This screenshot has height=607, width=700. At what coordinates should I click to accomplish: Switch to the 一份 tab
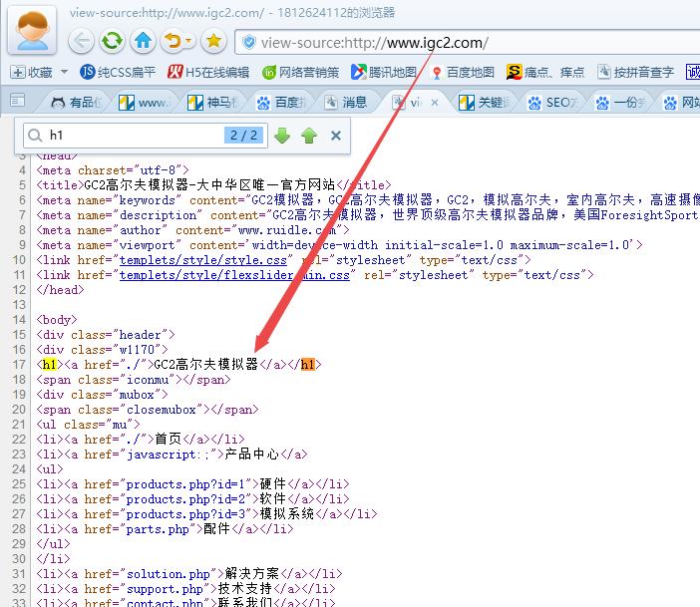click(x=621, y=103)
